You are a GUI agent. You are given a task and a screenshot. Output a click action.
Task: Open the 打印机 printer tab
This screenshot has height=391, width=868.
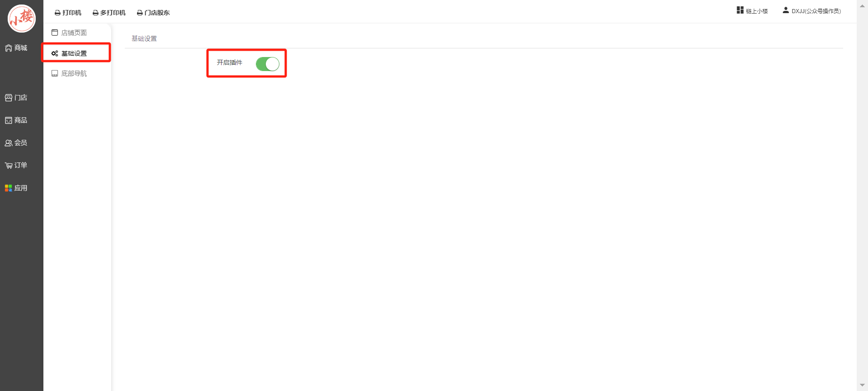68,13
